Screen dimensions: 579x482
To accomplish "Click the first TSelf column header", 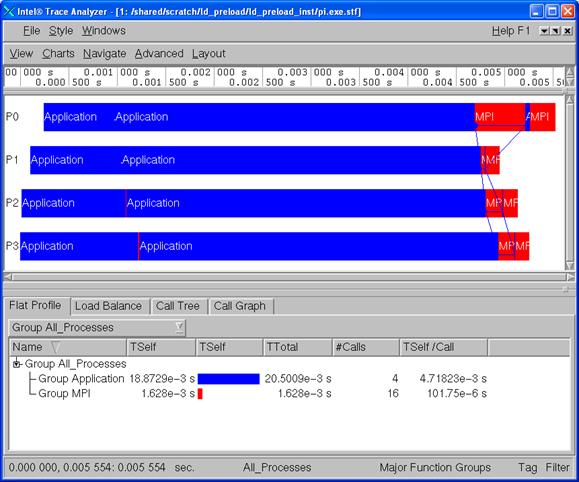I will [161, 347].
